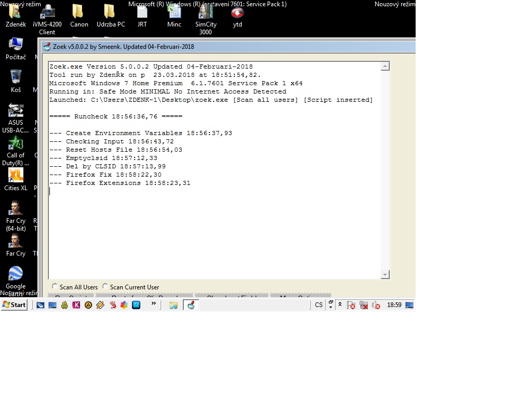Launch the Far Cry (64-bit) shortcut
The height and width of the screenshot is (399, 532).
coord(16,216)
